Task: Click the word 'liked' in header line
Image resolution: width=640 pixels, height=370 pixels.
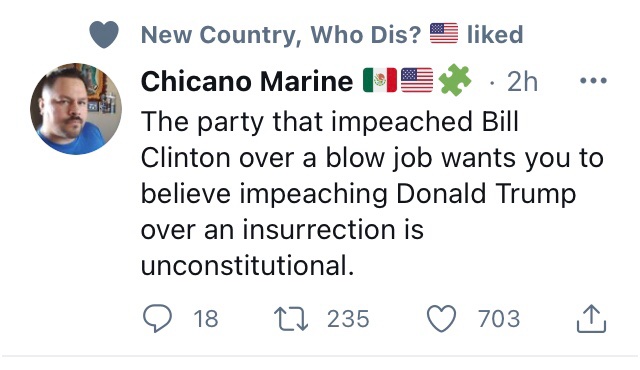Action: (495, 34)
